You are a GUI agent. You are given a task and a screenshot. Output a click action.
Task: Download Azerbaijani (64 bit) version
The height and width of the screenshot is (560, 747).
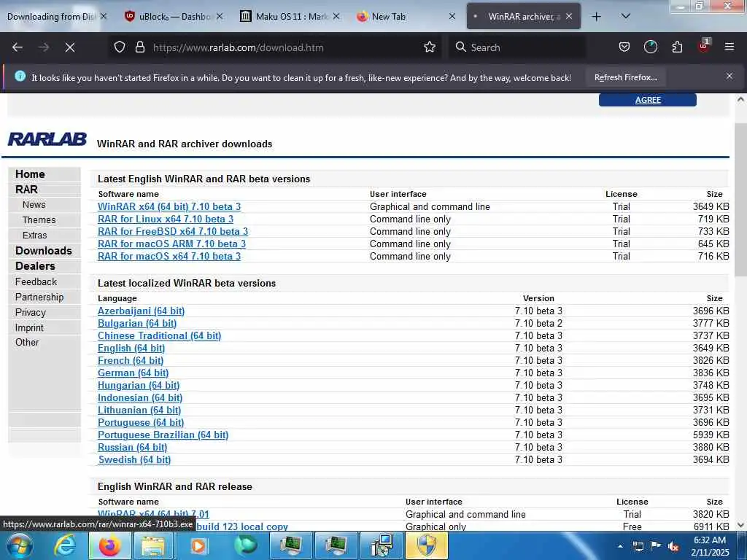click(x=141, y=311)
